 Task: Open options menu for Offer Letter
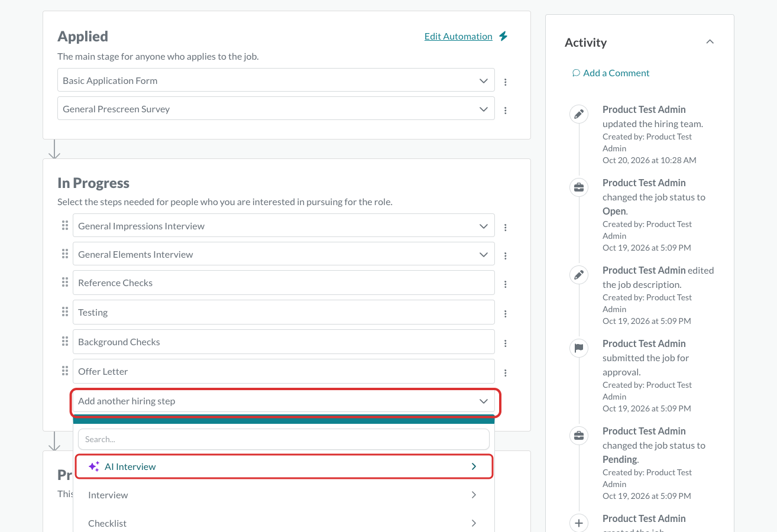point(506,372)
